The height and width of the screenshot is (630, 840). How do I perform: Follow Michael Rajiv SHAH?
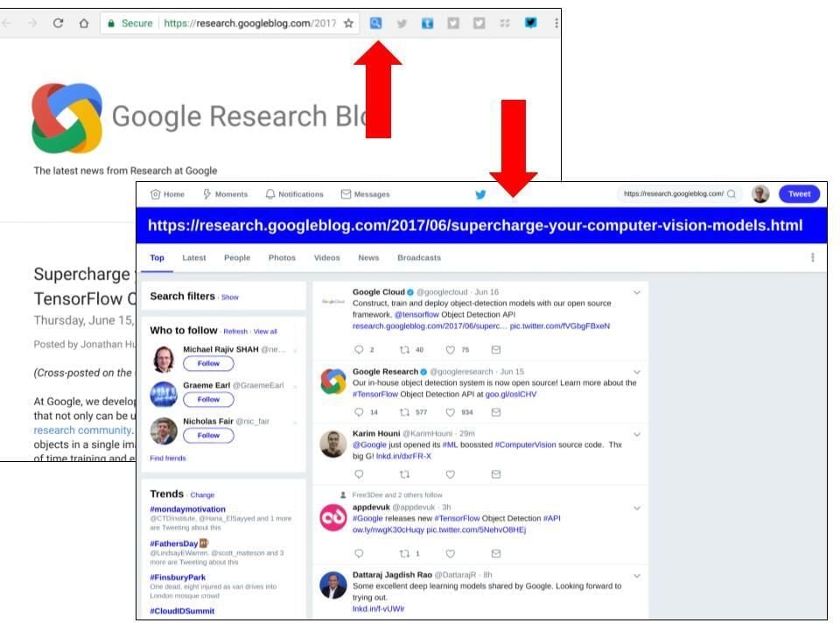208,364
